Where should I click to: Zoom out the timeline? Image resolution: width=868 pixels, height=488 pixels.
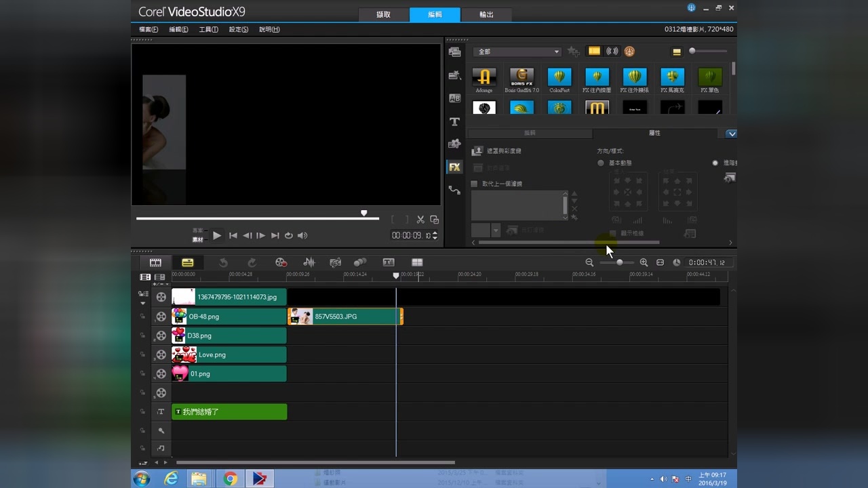589,262
